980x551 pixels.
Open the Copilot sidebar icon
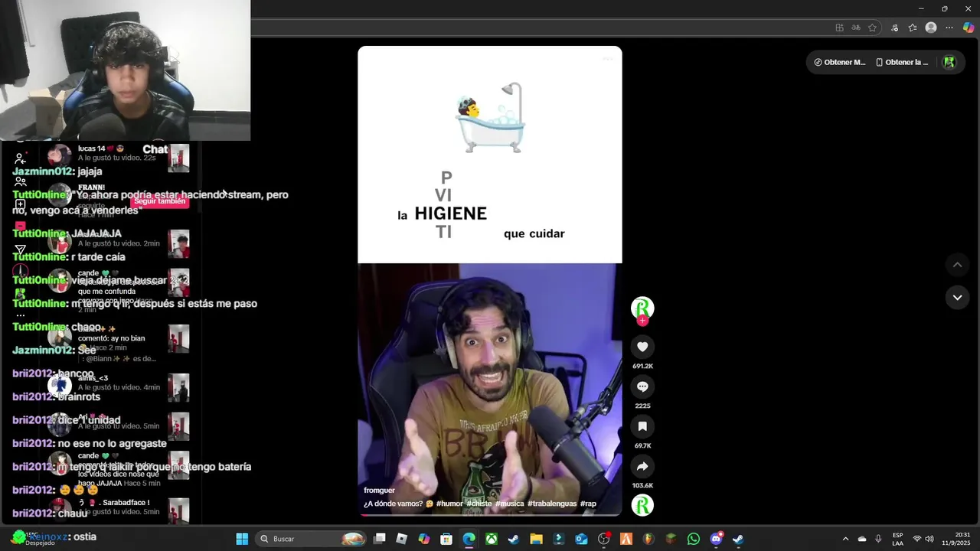(x=969, y=28)
